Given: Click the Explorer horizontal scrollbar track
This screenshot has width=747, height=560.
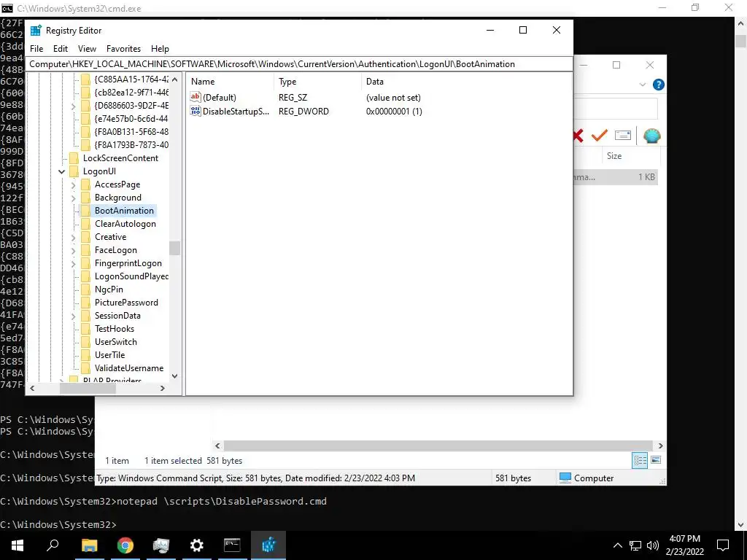Looking at the screenshot, I should [438, 446].
